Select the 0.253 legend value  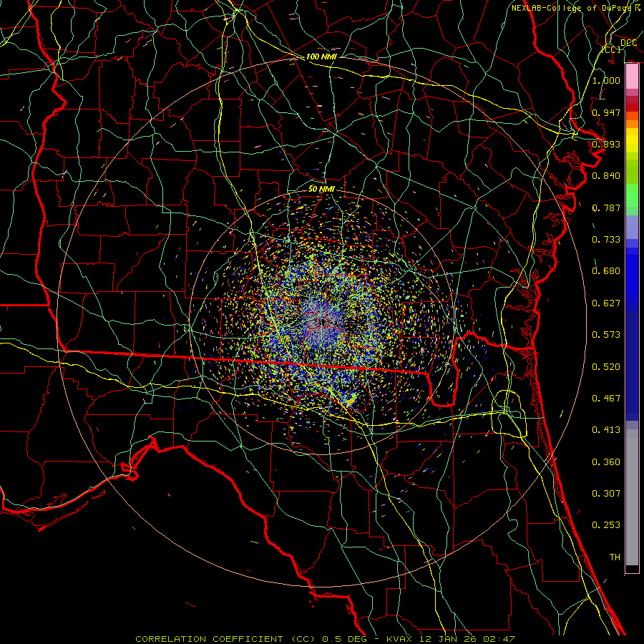coord(606,525)
